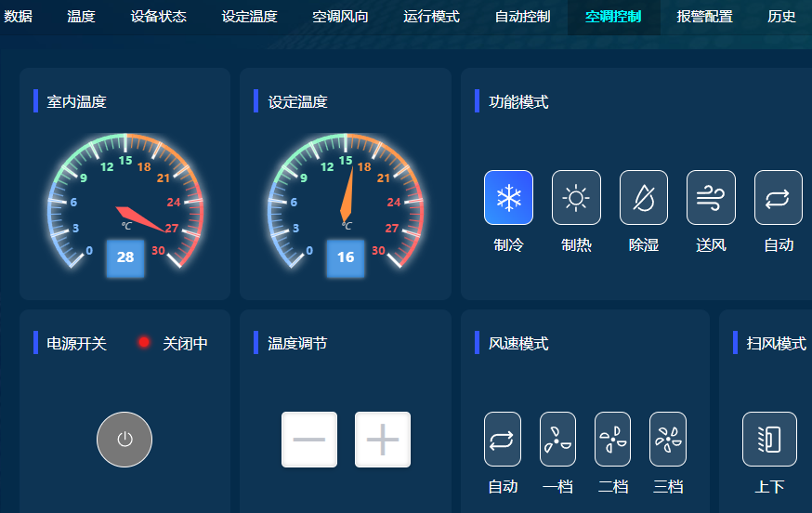The height and width of the screenshot is (513, 812).
Task: Select the 制冷 cooling mode snowflake icon
Action: [x=508, y=197]
